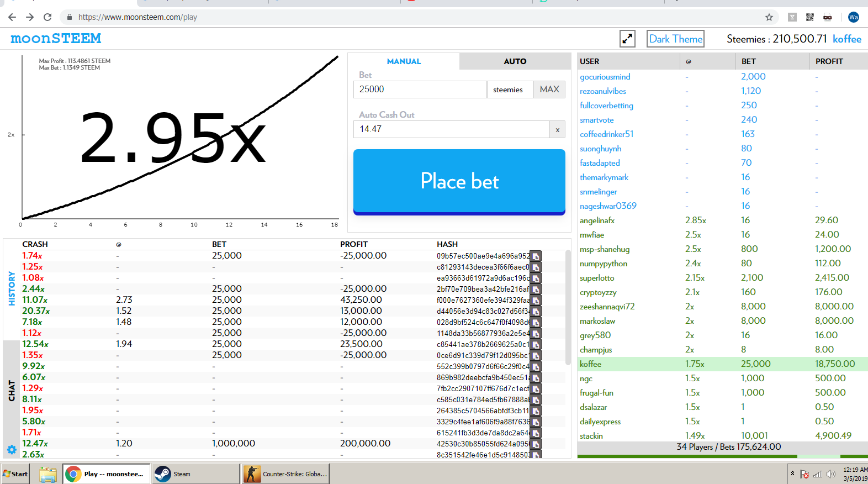868x484 pixels.
Task: Open the CHAT side tab
Action: point(12,390)
